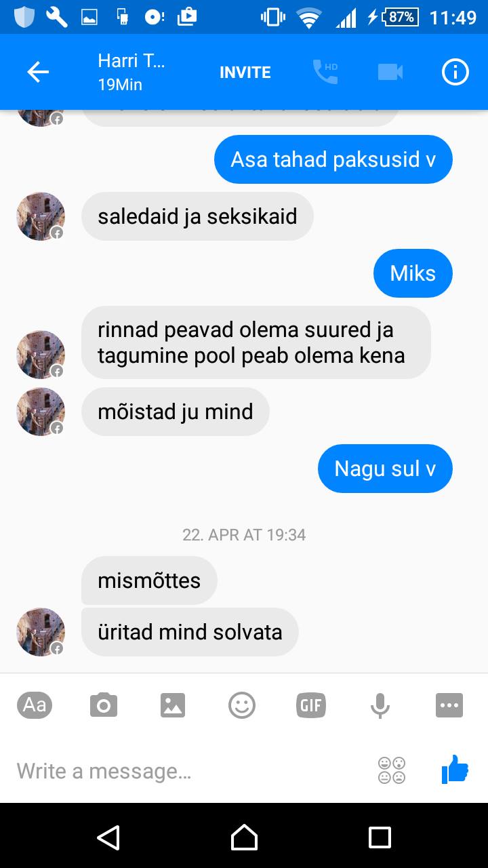The width and height of the screenshot is (488, 868).
Task: Tap Android home navigation button
Action: point(244,837)
